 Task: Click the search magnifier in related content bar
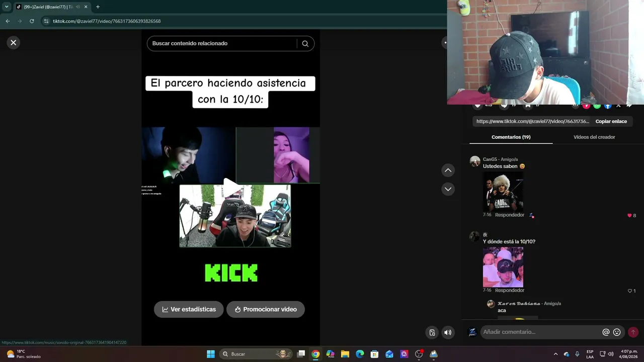pyautogui.click(x=305, y=44)
